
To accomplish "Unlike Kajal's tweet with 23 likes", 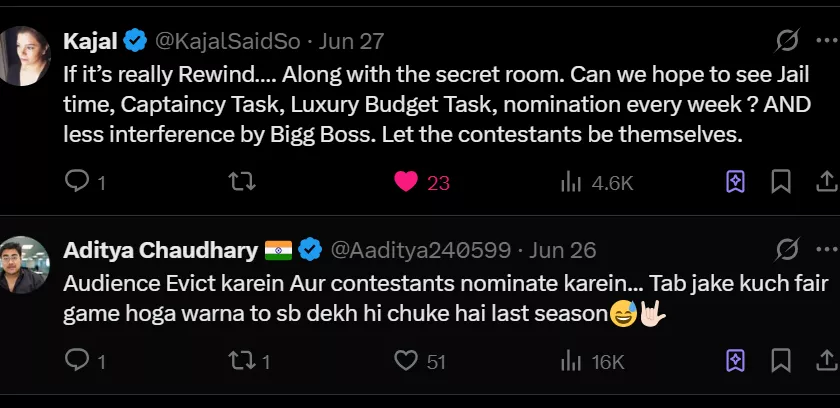I will pos(405,181).
